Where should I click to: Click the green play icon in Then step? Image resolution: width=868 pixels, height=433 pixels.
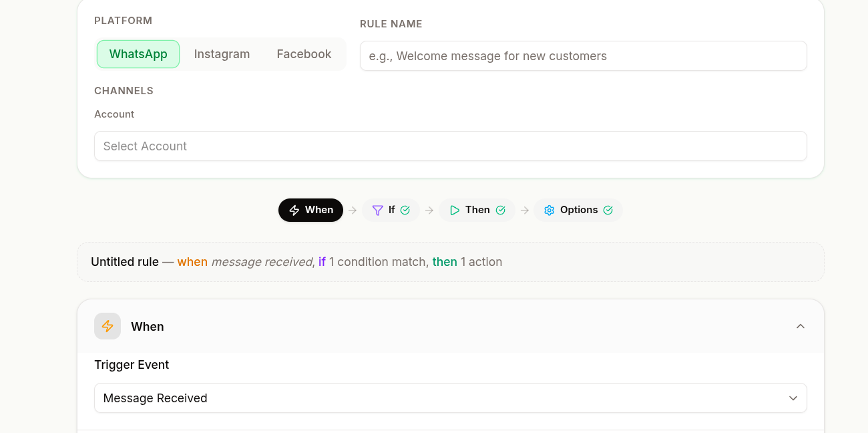pos(455,210)
